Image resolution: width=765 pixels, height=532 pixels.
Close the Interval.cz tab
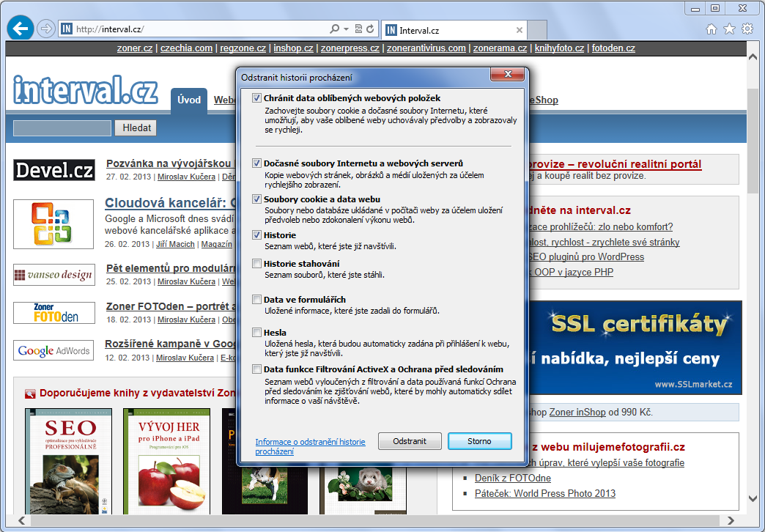point(520,30)
